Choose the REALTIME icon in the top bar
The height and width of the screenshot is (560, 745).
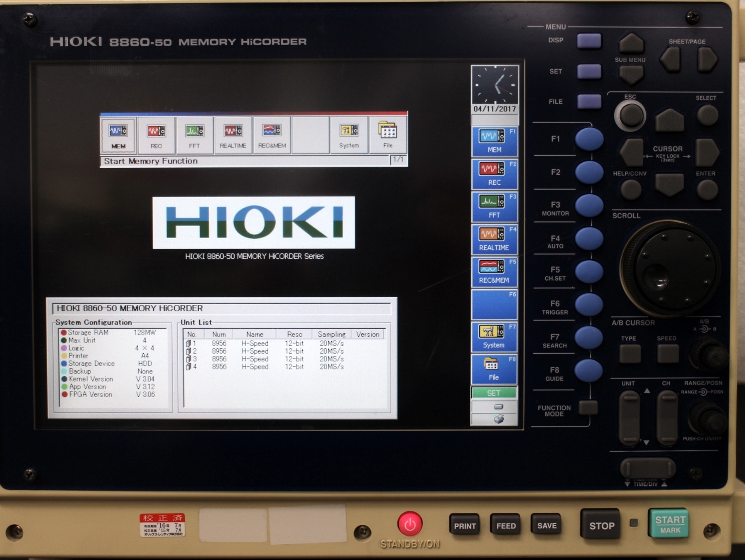point(233,135)
